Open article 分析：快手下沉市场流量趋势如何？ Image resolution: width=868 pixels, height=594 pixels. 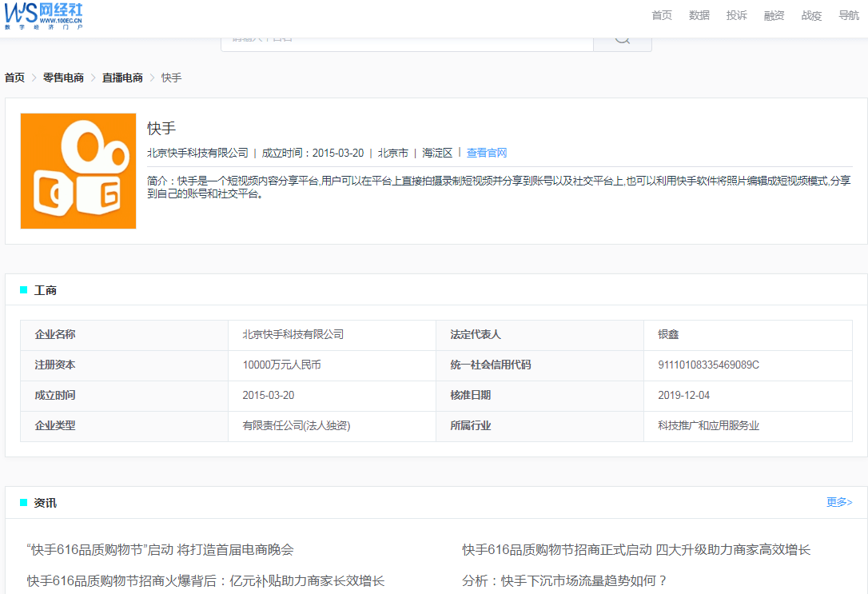[565, 580]
